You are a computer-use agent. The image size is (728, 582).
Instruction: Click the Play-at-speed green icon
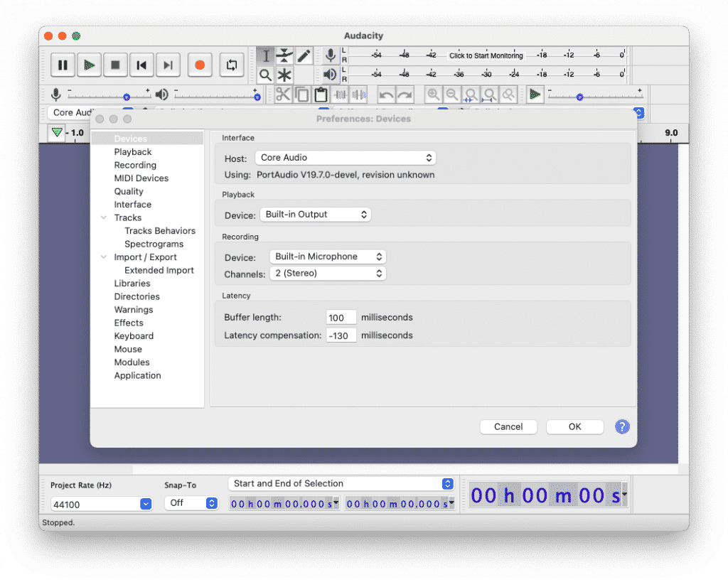(x=535, y=95)
